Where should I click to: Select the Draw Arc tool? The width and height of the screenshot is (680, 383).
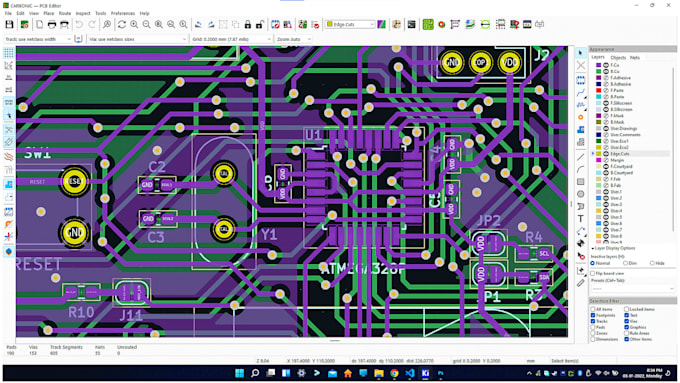(x=581, y=169)
